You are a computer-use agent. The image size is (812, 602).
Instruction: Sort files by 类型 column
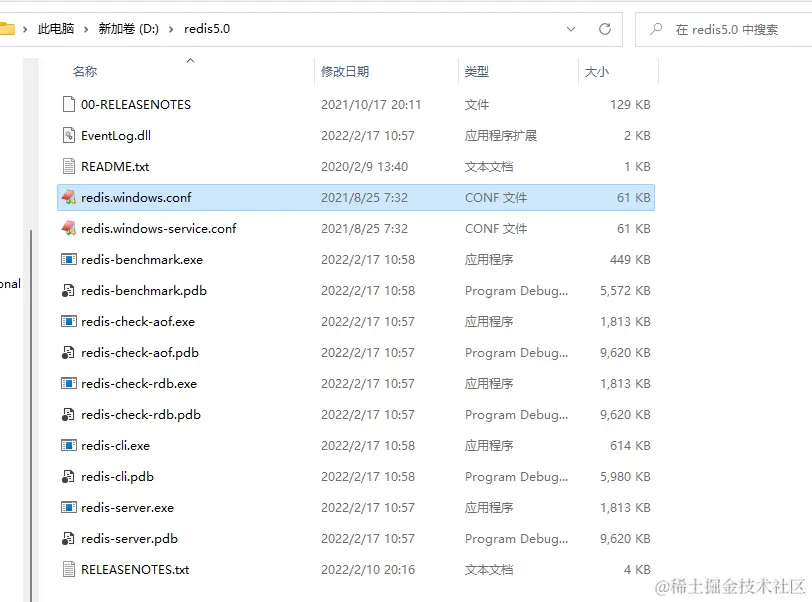click(476, 71)
